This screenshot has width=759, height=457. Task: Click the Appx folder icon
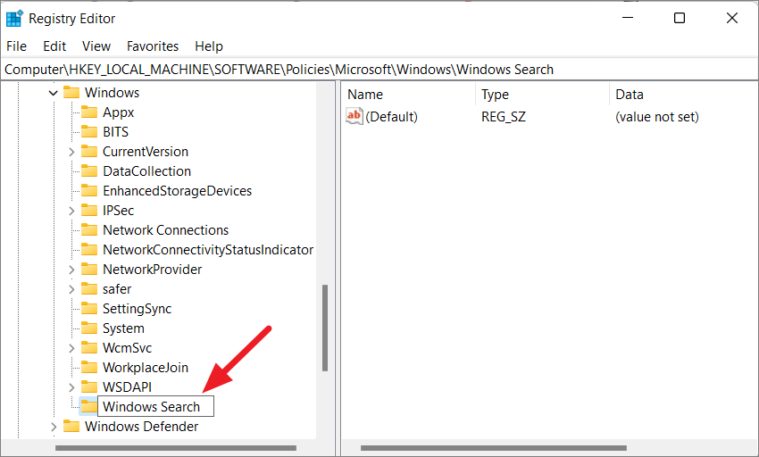89,112
